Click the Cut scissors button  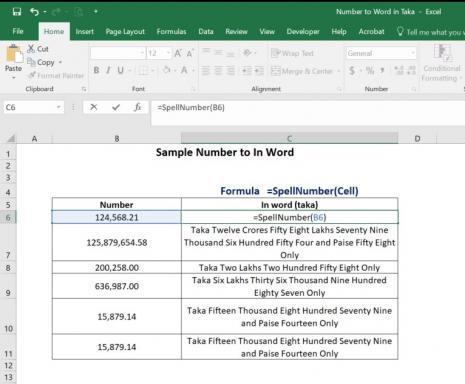coord(38,49)
